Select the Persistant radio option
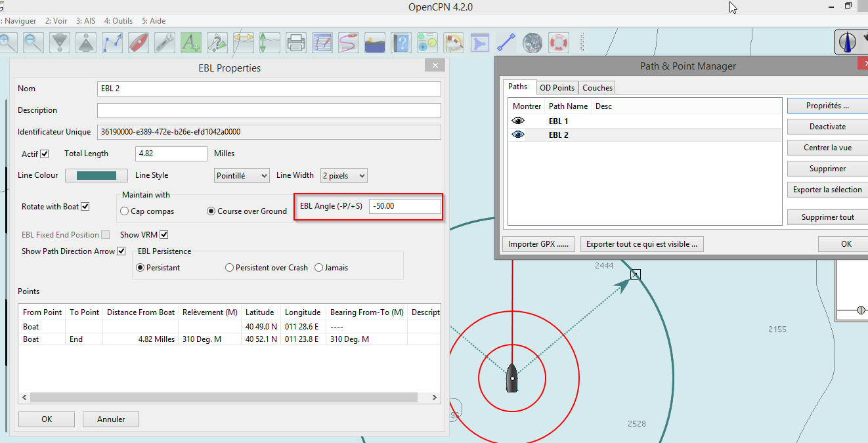The width and height of the screenshot is (868, 443). pos(140,268)
